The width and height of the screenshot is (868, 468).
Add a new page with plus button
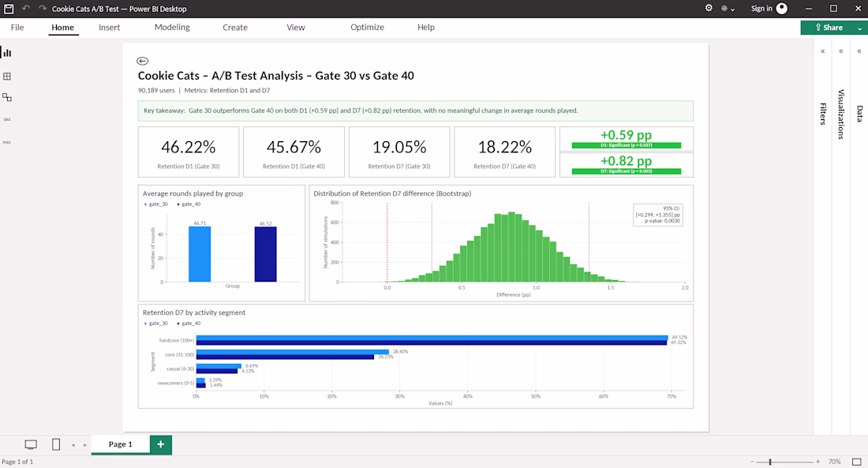(160, 444)
